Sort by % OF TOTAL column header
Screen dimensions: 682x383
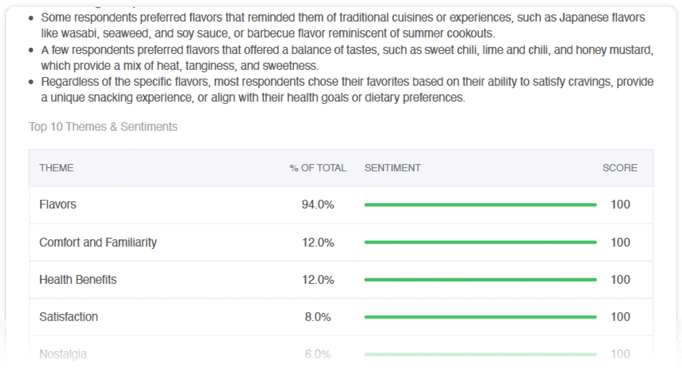tap(318, 168)
